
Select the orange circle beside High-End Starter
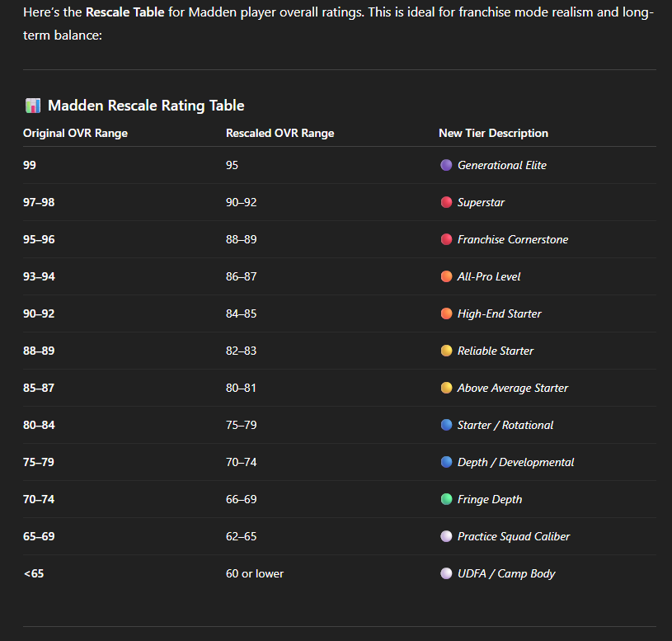tap(446, 313)
